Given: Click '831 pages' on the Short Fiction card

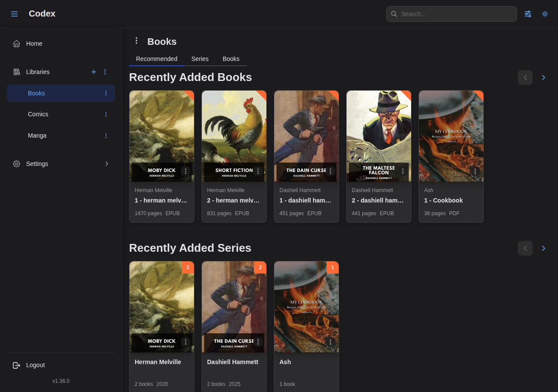Looking at the screenshot, I should tap(219, 213).
